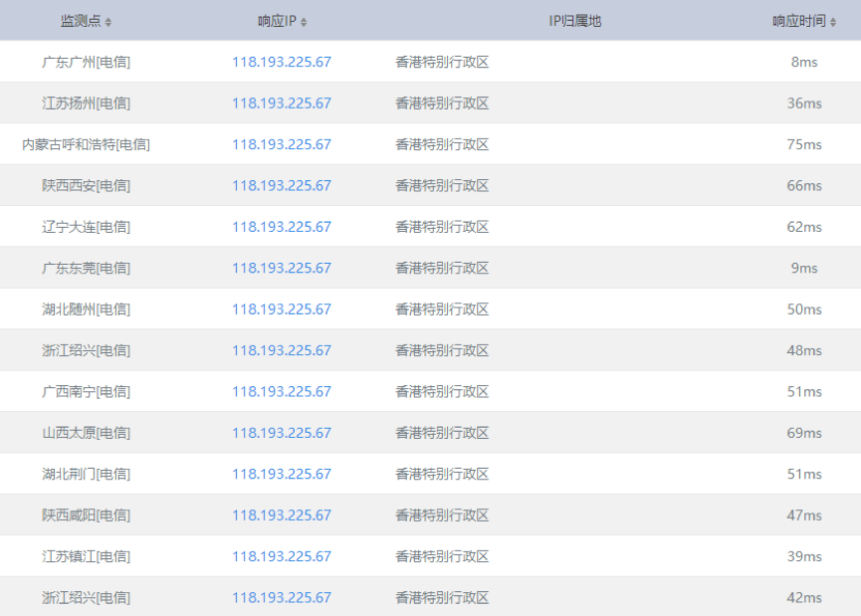Click IP address in 广西南宁[电信] row
Screen dimensions: 861x616
(x=282, y=391)
